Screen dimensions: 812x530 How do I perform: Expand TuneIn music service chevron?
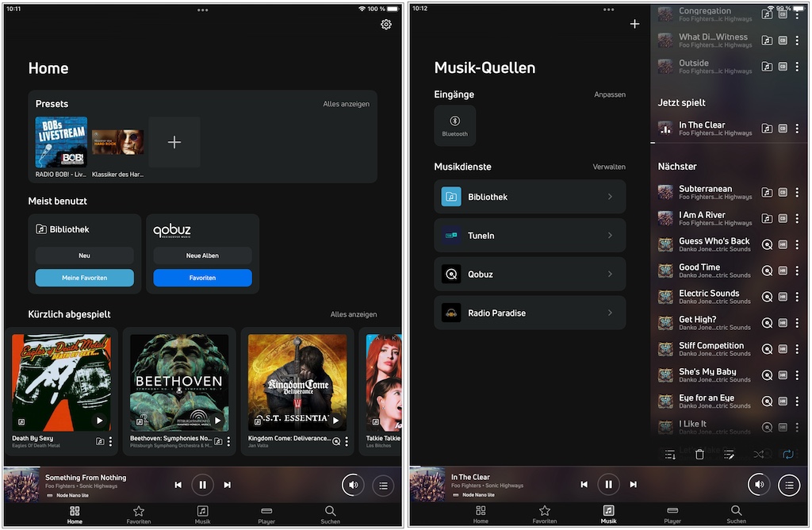tap(610, 235)
